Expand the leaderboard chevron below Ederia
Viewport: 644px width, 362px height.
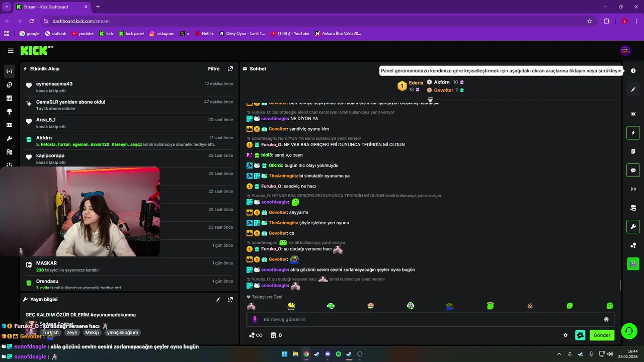tap(430, 100)
